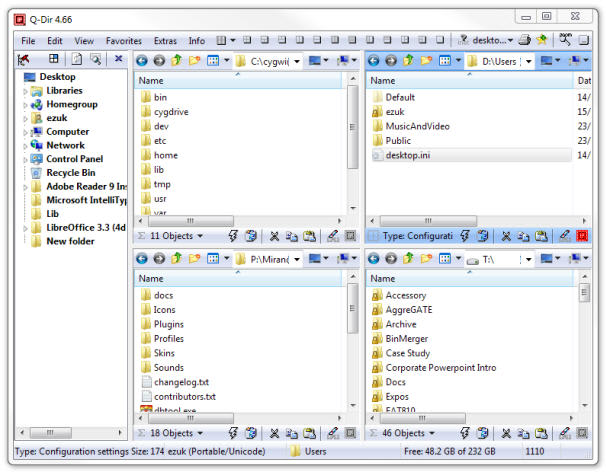Select Recycle Bin in tree
This screenshot has width=606, height=474.
tap(71, 172)
